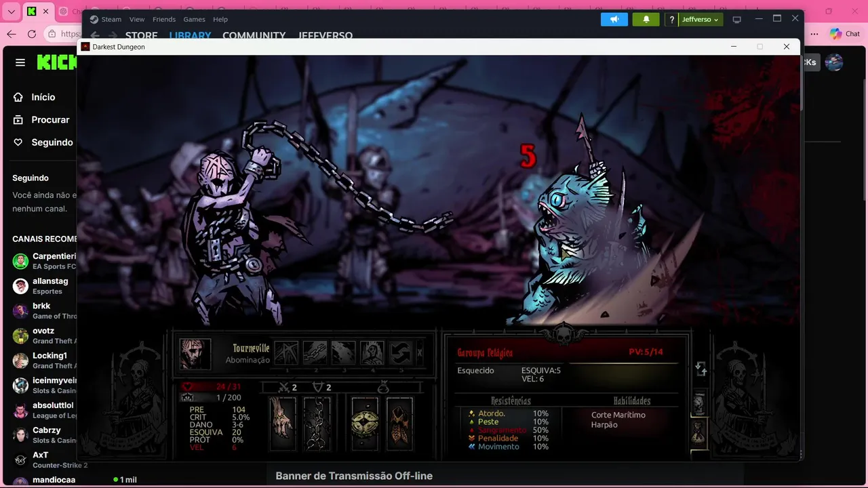Open the Help menu in Steam
This screenshot has height=488, width=868.
click(220, 19)
